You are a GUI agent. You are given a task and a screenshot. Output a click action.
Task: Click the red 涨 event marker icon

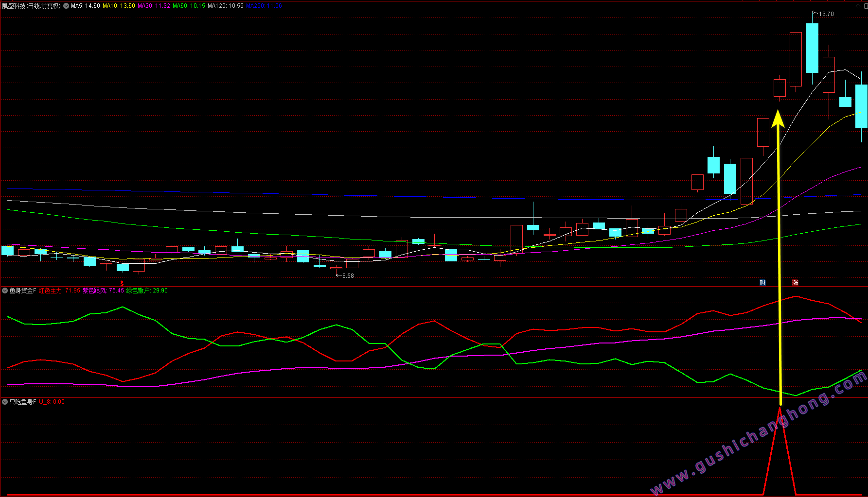pos(795,283)
